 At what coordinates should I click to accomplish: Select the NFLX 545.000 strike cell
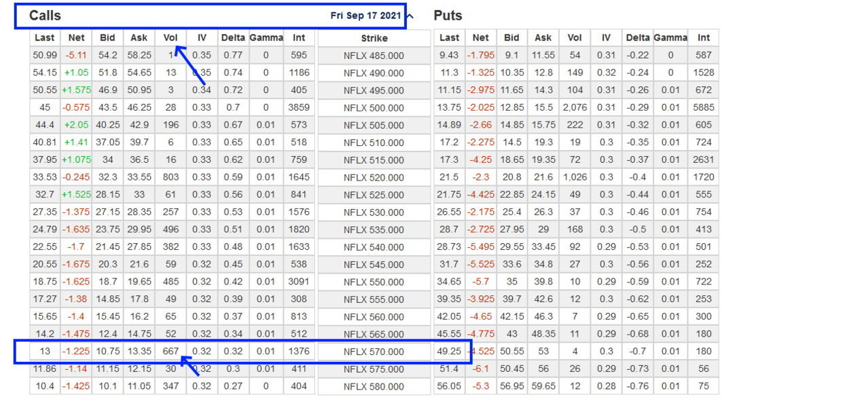coord(374,265)
